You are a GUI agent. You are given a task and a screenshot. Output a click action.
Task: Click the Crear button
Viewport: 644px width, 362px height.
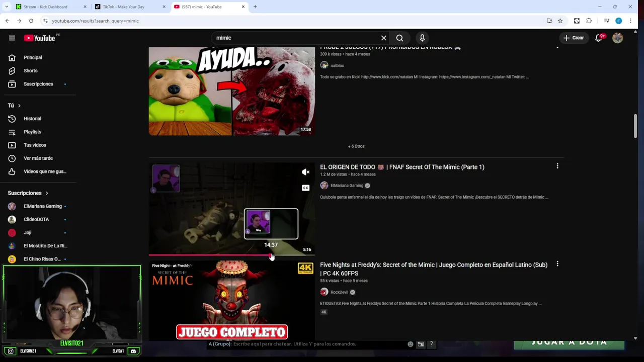click(x=574, y=38)
